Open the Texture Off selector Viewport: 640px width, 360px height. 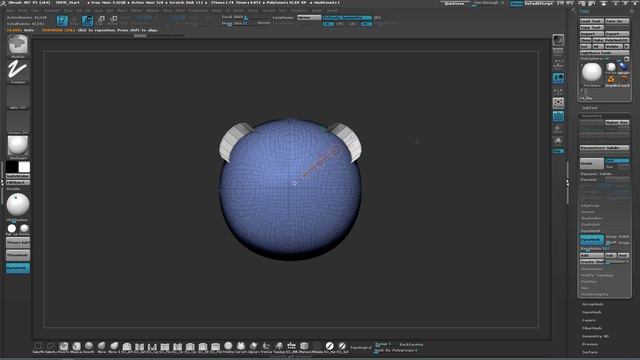(18, 122)
